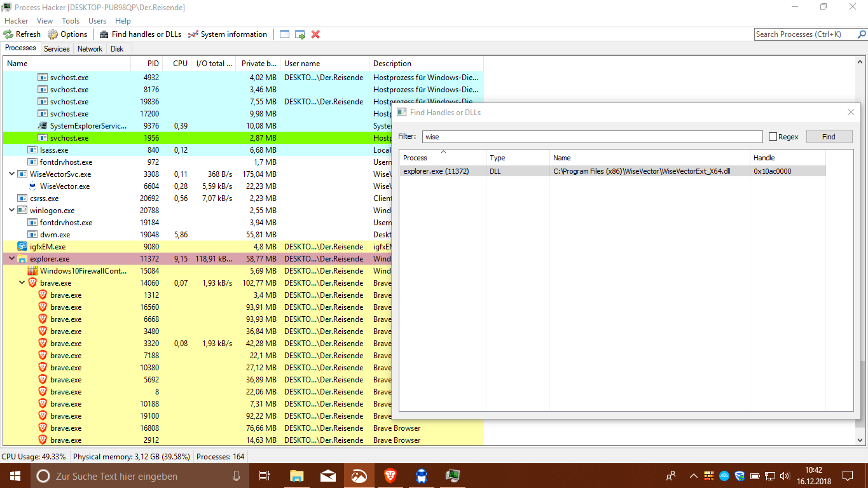Viewport: 868px width, 488px height.
Task: Show hidden system tray icons
Action: click(693, 476)
